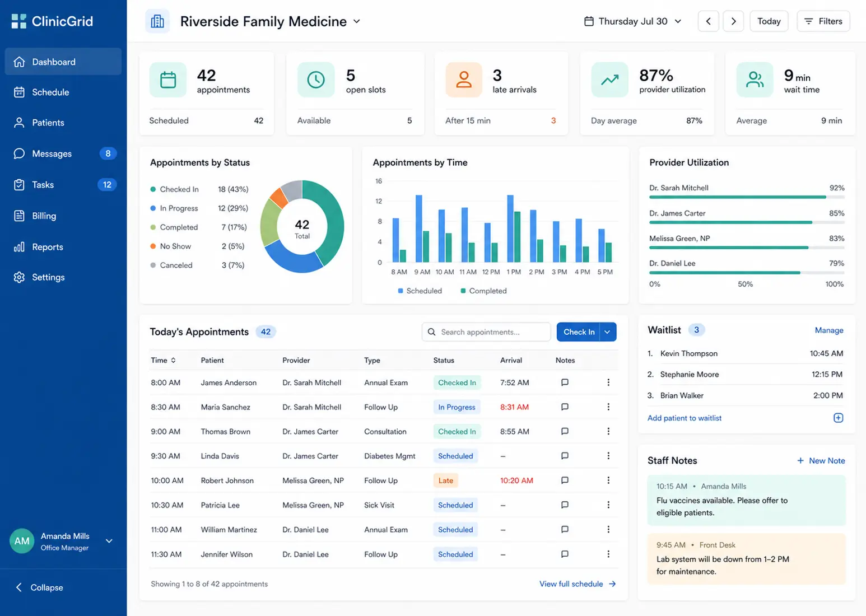Click the Filters button
Screen dimensions: 866x616
coord(823,21)
